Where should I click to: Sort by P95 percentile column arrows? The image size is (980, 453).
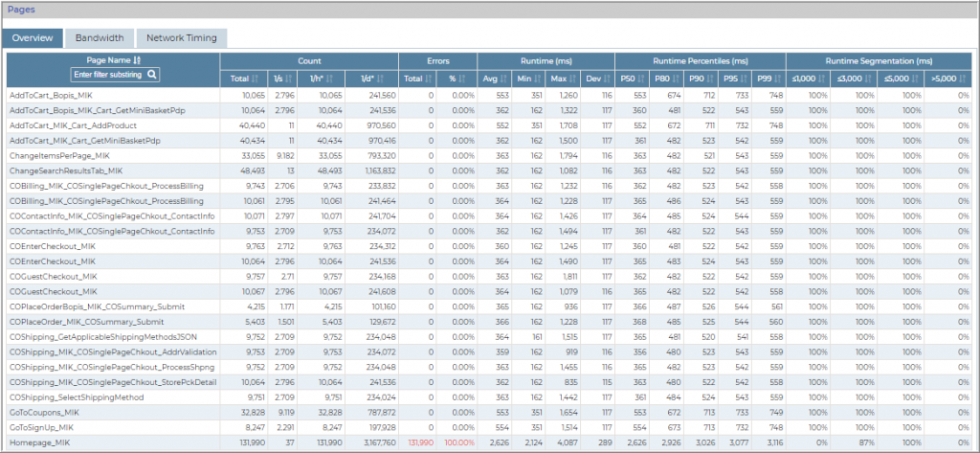(742, 79)
